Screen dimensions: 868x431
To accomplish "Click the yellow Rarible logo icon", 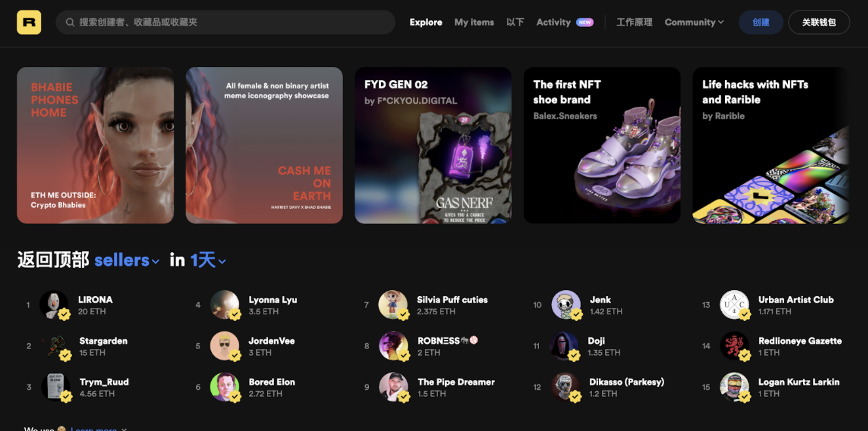I will coord(29,22).
